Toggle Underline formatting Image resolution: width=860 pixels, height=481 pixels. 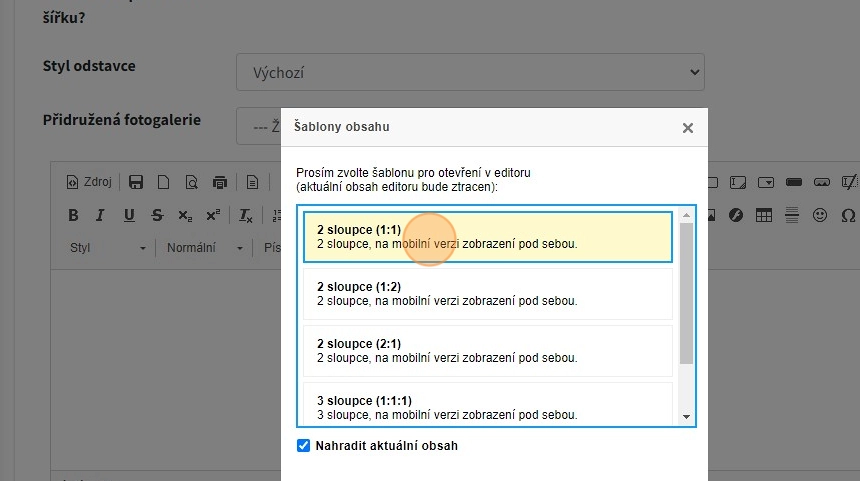click(x=128, y=215)
